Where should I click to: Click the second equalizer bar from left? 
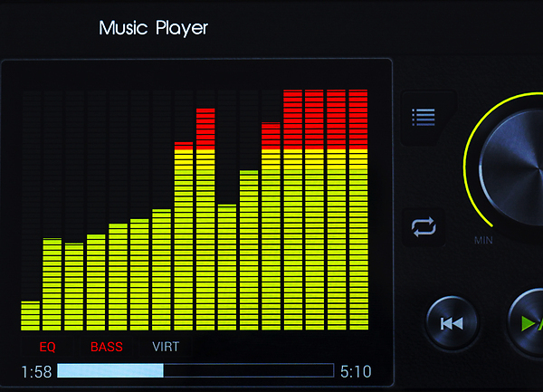(x=52, y=284)
